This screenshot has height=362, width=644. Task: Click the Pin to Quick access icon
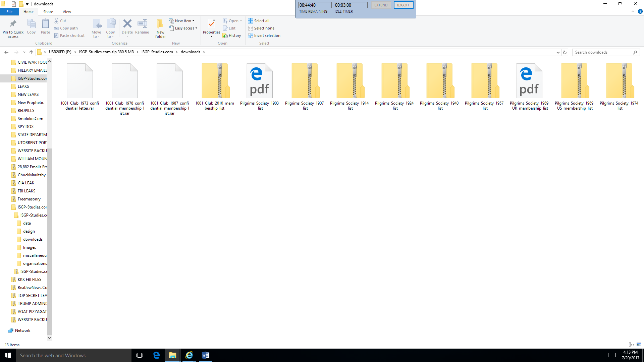[13, 24]
